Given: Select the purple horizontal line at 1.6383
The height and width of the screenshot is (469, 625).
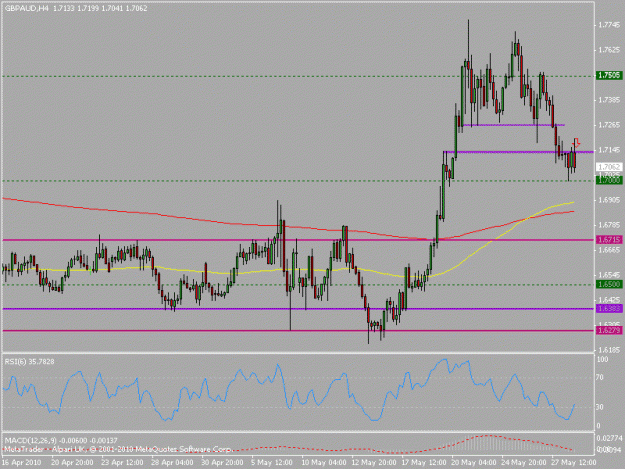Looking at the screenshot, I should [x=298, y=309].
